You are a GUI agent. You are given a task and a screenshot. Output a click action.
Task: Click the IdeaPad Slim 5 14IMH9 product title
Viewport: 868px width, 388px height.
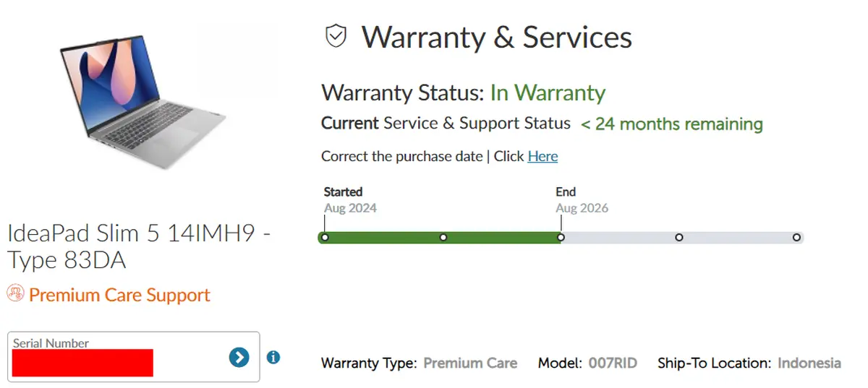click(137, 246)
